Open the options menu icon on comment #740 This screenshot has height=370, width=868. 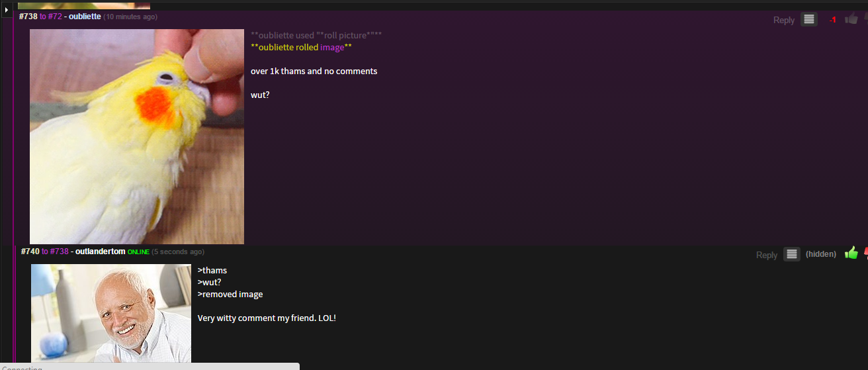(791, 254)
